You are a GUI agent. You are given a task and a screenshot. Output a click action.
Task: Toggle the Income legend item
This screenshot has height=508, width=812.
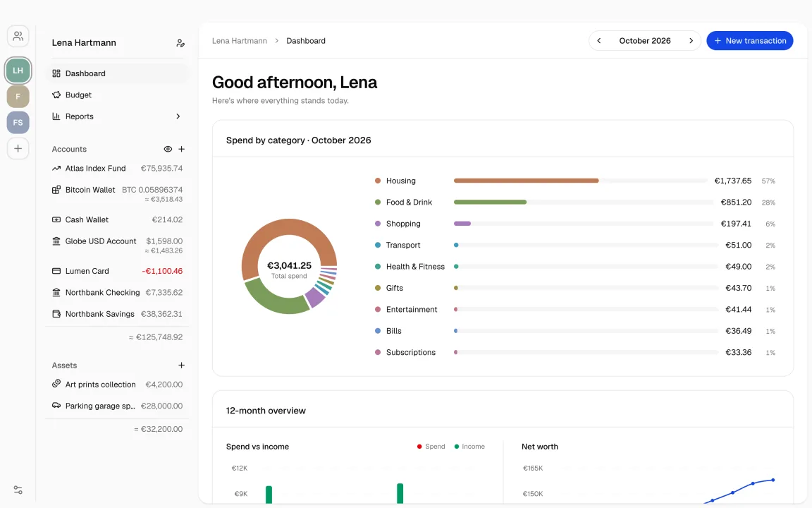(x=469, y=447)
